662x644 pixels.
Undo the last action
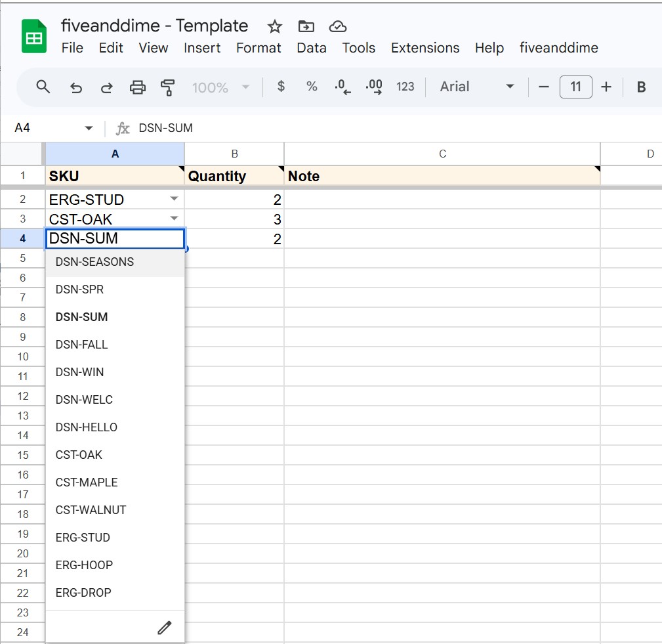tap(75, 87)
